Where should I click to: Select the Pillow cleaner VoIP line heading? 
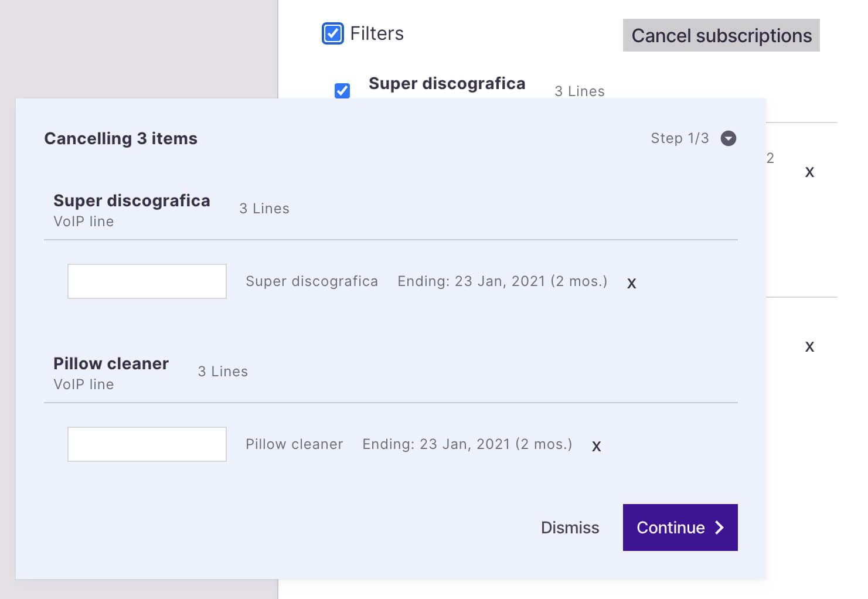tap(111, 364)
